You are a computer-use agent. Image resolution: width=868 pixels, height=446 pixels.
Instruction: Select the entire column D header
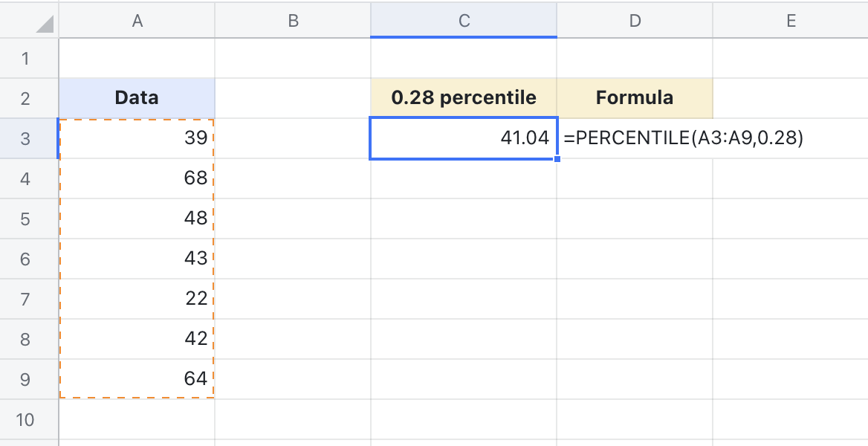pos(635,20)
